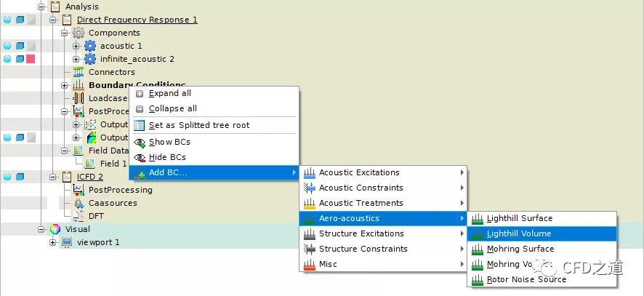Collapse the Direct Frequency Response 1 node
This screenshot has width=644, height=296.
pos(52,20)
